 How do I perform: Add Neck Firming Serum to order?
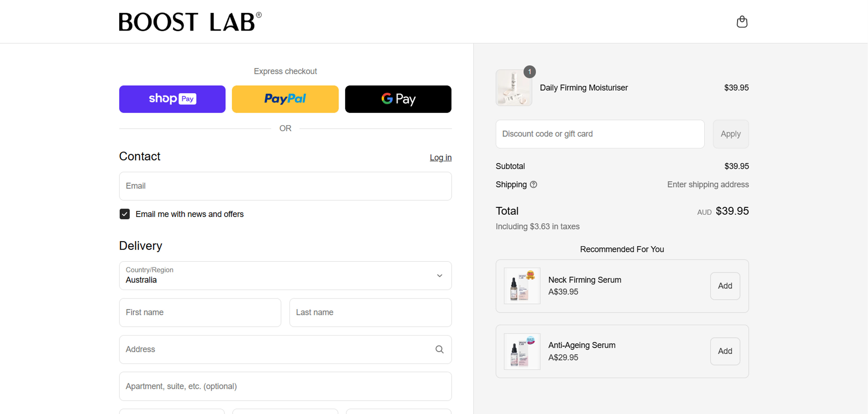click(725, 286)
